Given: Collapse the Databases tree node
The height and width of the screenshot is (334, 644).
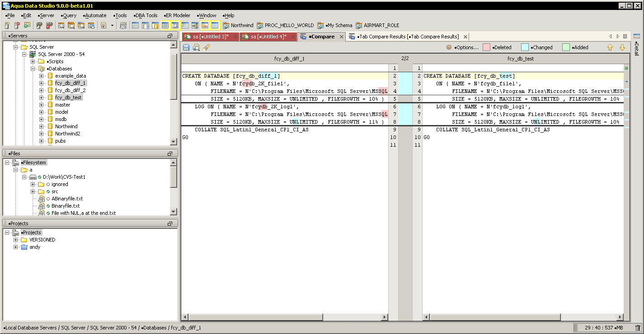Looking at the screenshot, I should pyautogui.click(x=33, y=69).
